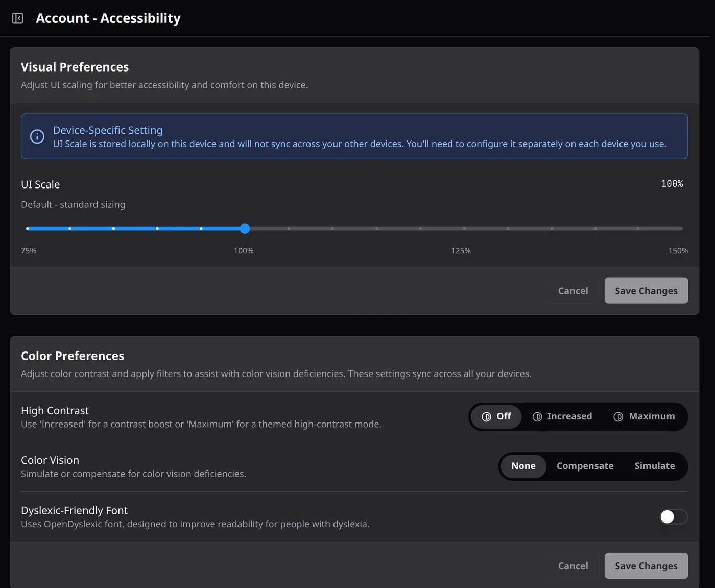Click the contrast icon beside Maximum
This screenshot has width=715, height=588.
tap(618, 417)
